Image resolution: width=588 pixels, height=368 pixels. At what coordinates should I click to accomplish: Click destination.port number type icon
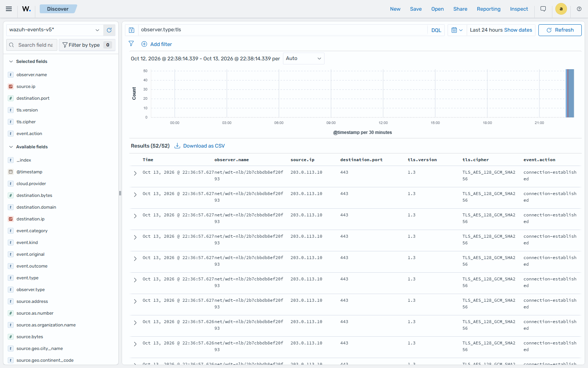(11, 98)
